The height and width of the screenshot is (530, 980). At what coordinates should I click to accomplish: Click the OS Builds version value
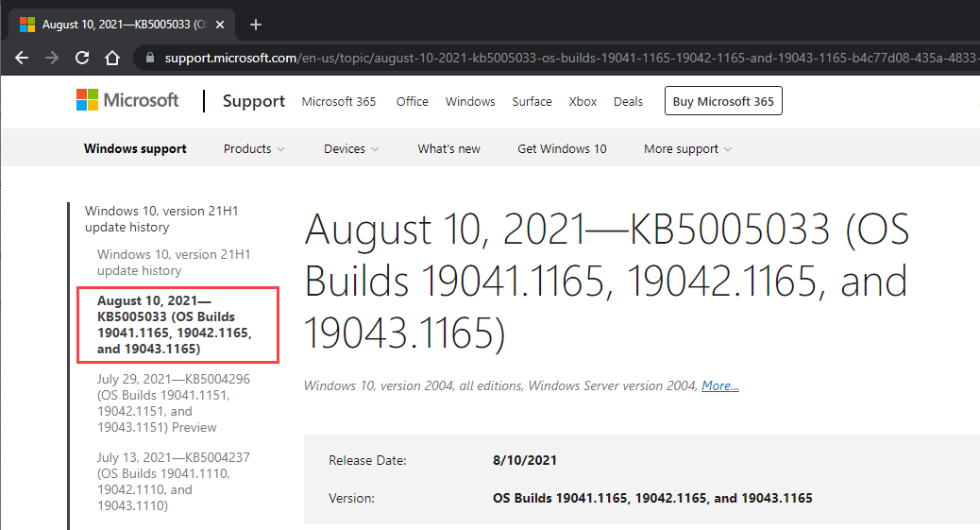(x=652, y=498)
